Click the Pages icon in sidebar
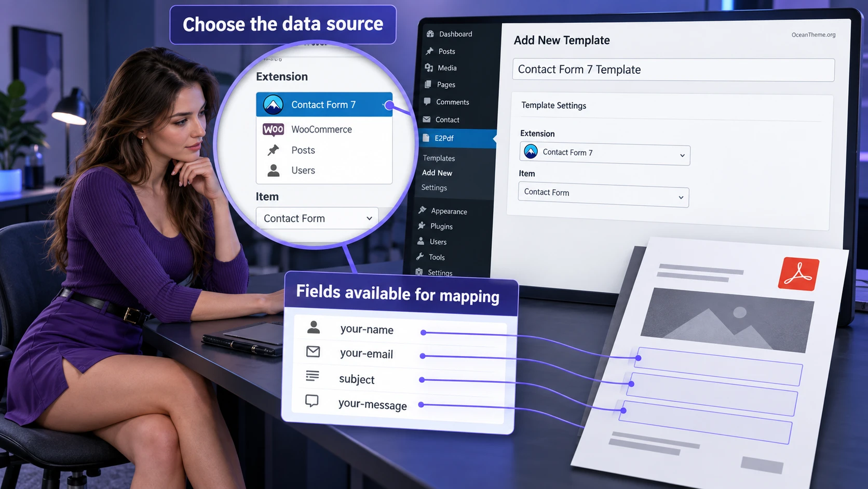The image size is (868, 489). [428, 84]
